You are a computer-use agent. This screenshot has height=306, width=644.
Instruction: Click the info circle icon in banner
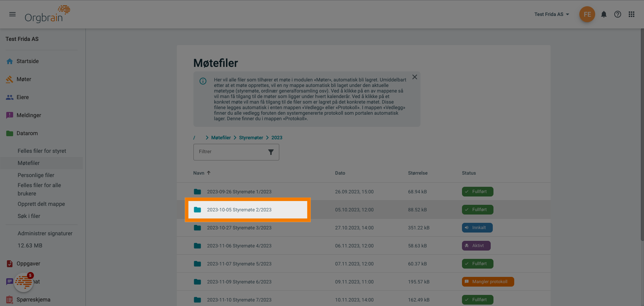click(203, 81)
